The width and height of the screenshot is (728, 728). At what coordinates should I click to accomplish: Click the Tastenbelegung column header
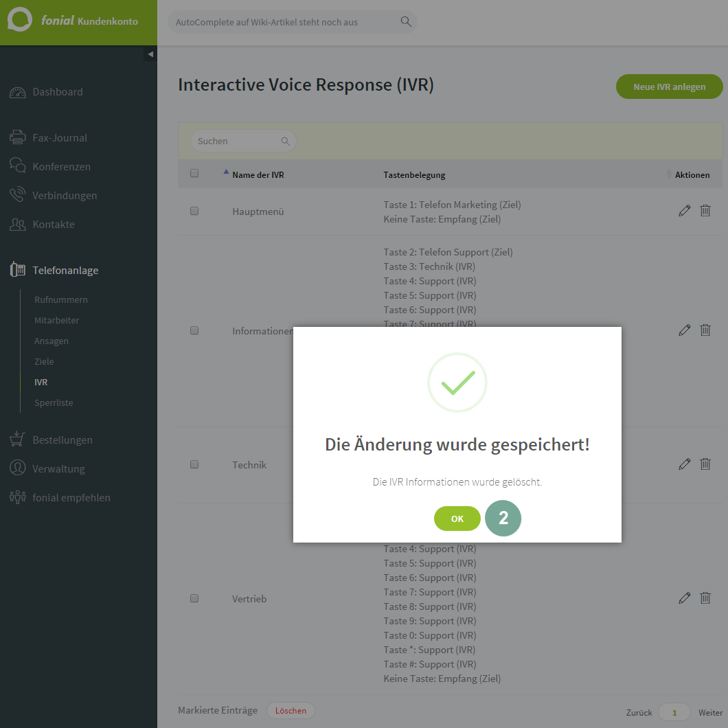tap(414, 175)
